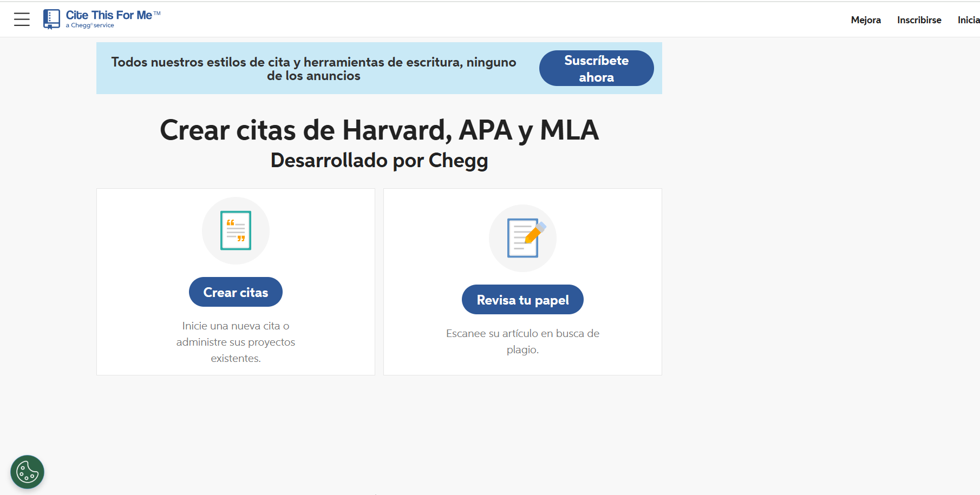Click the "Crear citas de Harvard, APA y MLA" heading

(379, 130)
